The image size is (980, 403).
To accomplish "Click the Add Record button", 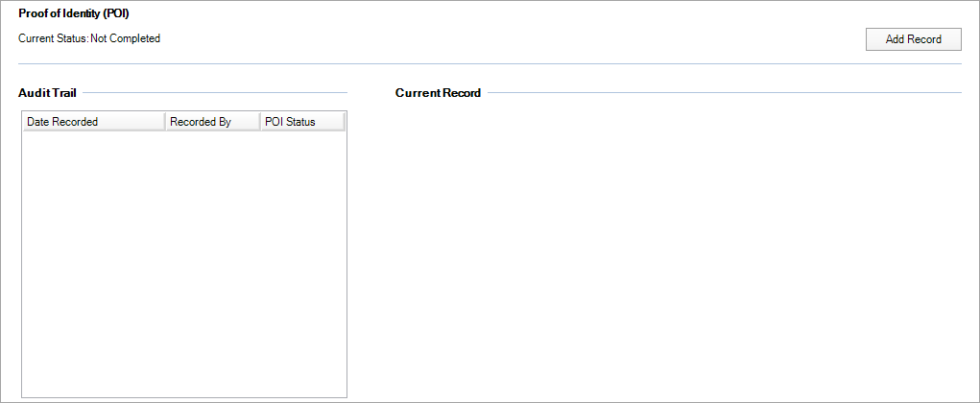I will click(x=913, y=39).
